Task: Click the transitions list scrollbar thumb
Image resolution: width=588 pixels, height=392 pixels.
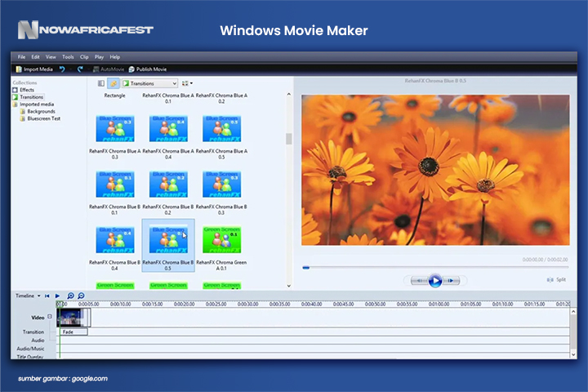Action: point(289,138)
